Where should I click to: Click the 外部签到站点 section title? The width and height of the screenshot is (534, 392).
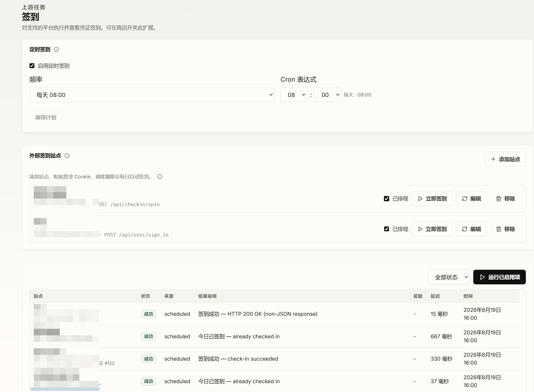[x=45, y=156]
